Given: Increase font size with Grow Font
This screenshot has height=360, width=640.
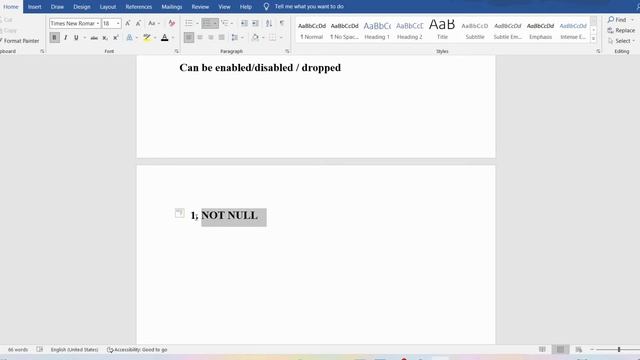Looking at the screenshot, I should 128,23.
